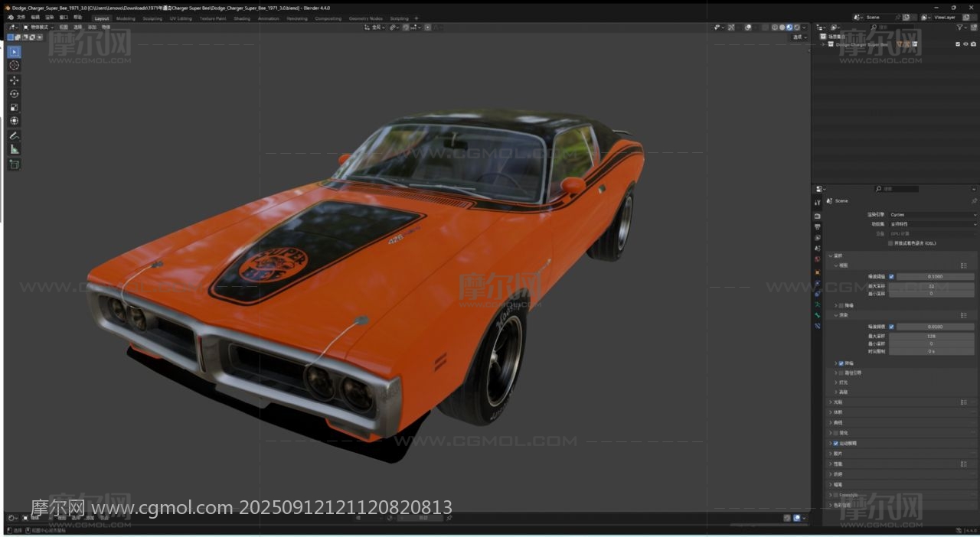
Task: Open the Scene properties tab
Action: point(817,249)
